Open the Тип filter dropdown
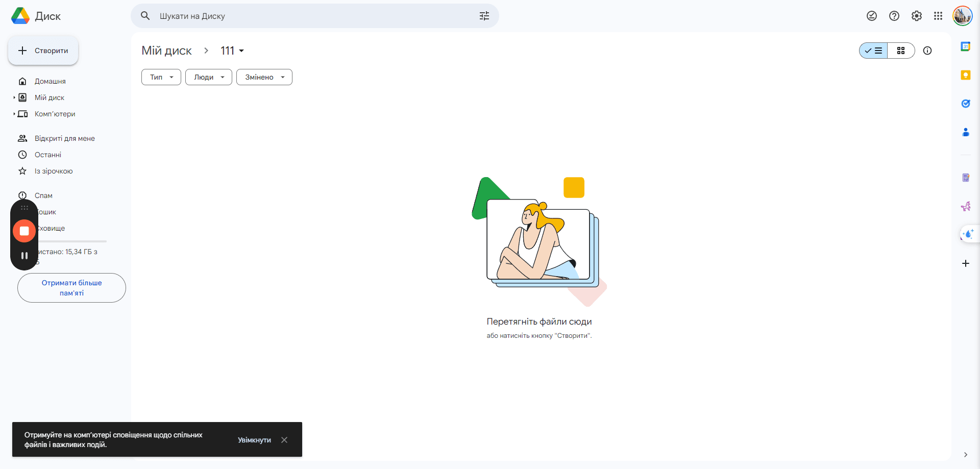Screen dimensions: 980x469 (161, 77)
